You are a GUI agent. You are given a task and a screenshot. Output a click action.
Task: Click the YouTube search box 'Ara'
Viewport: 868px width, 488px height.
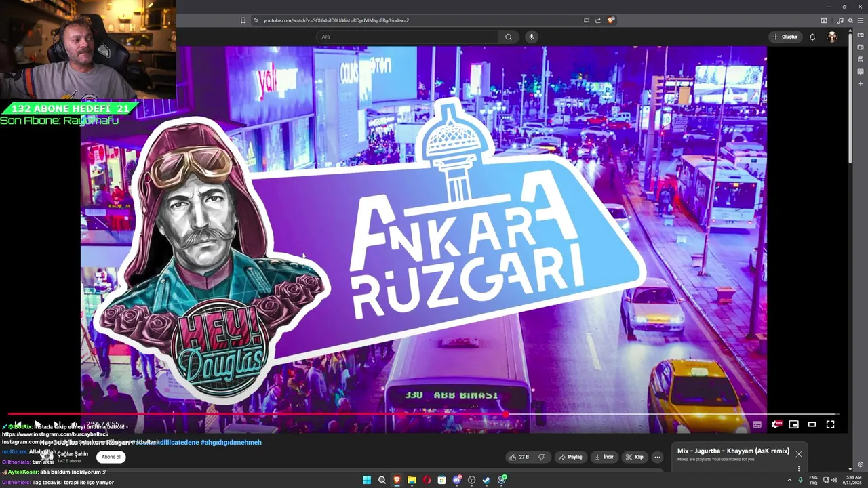click(407, 37)
